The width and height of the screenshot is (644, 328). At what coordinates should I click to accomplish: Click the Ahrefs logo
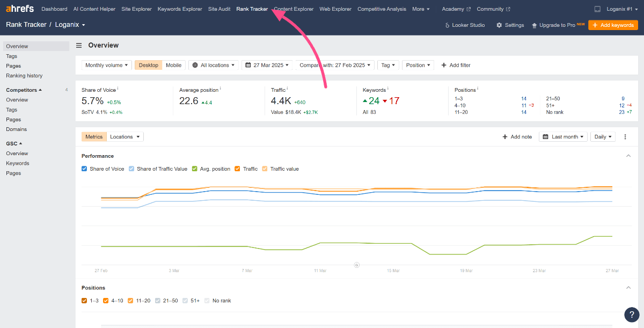[20, 9]
